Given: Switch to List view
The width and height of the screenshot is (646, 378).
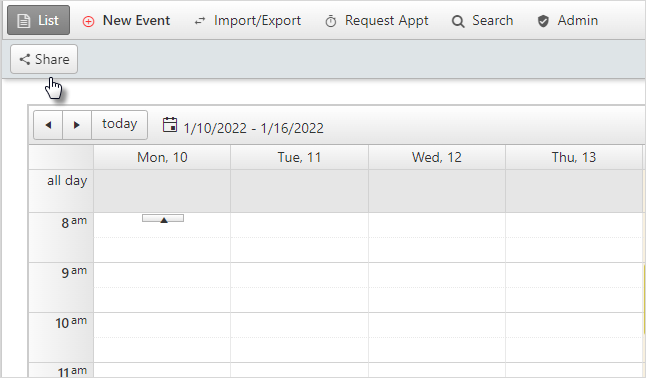Looking at the screenshot, I should click(38, 20).
